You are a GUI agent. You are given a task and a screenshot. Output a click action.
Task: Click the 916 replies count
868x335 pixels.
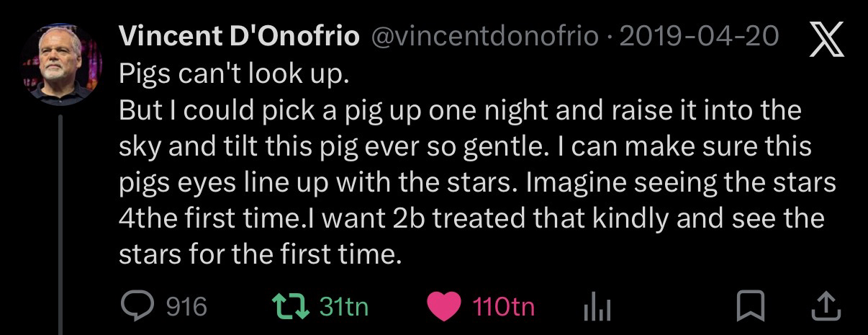(x=186, y=308)
